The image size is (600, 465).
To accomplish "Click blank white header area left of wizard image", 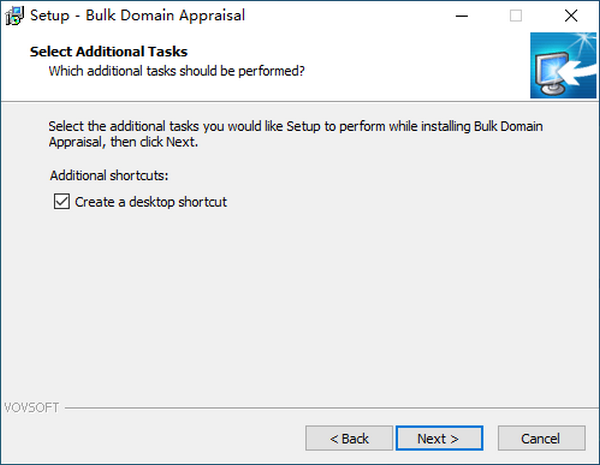I will 420,64.
